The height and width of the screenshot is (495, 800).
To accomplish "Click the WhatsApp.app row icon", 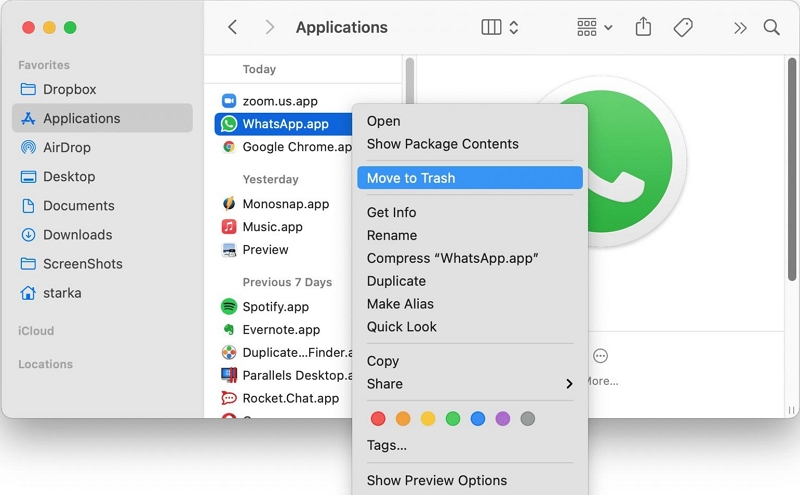I will 229,123.
